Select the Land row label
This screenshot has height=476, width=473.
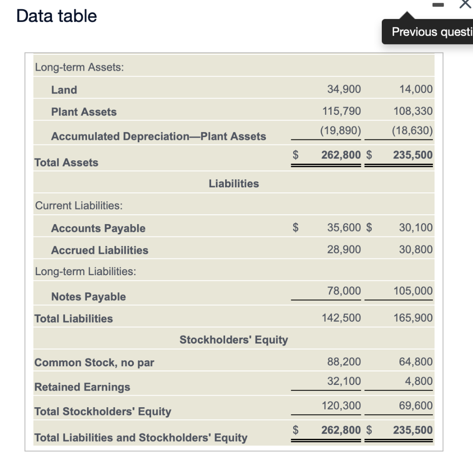point(64,90)
